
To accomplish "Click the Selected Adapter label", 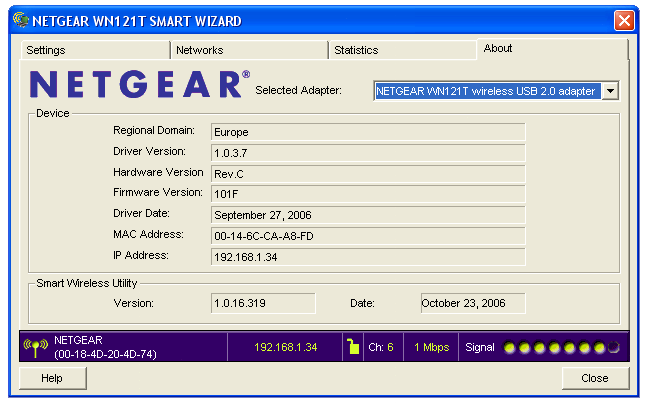I will pyautogui.click(x=298, y=90).
